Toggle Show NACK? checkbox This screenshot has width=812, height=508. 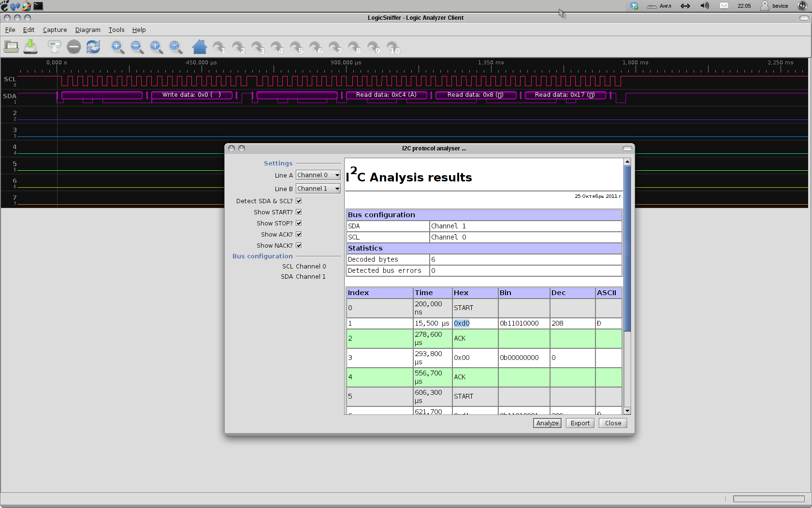299,245
